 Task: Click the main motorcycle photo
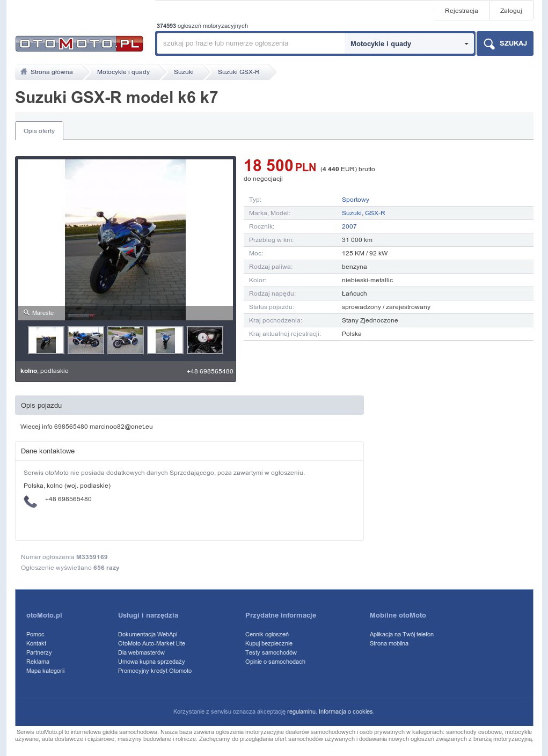tap(126, 239)
